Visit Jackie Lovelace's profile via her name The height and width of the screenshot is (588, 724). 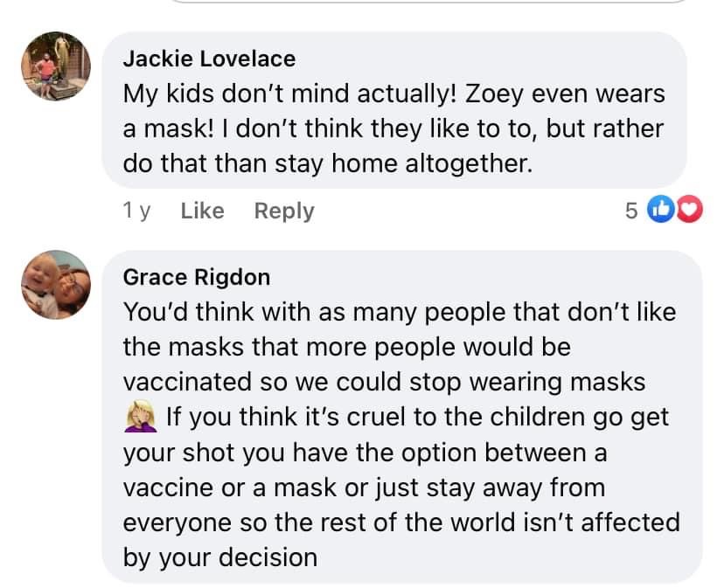point(209,59)
